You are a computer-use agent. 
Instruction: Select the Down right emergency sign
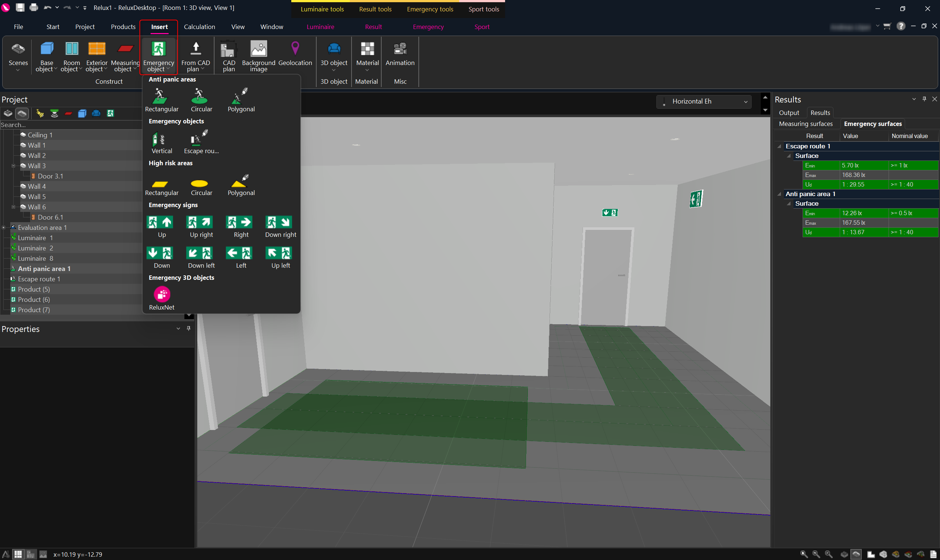click(x=281, y=227)
